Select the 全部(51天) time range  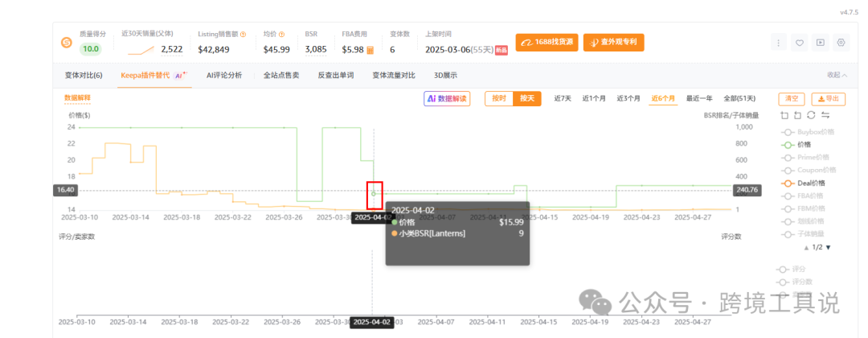[x=739, y=99]
